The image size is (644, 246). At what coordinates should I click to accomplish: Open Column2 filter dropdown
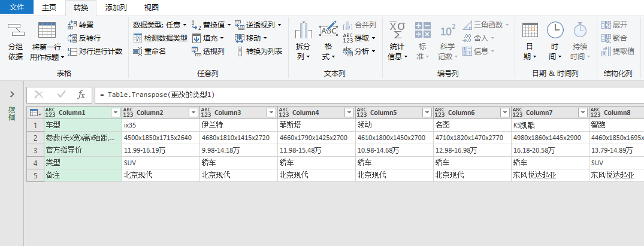(193, 113)
